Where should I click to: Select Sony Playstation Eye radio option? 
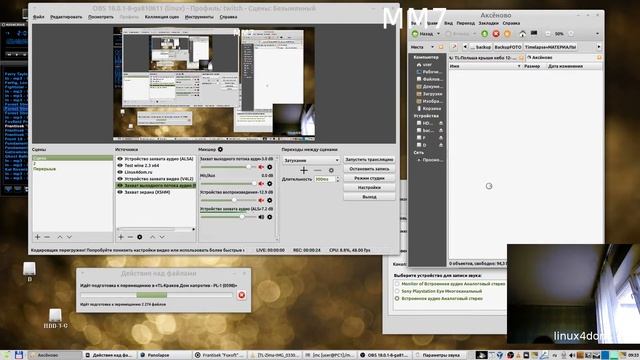397,291
